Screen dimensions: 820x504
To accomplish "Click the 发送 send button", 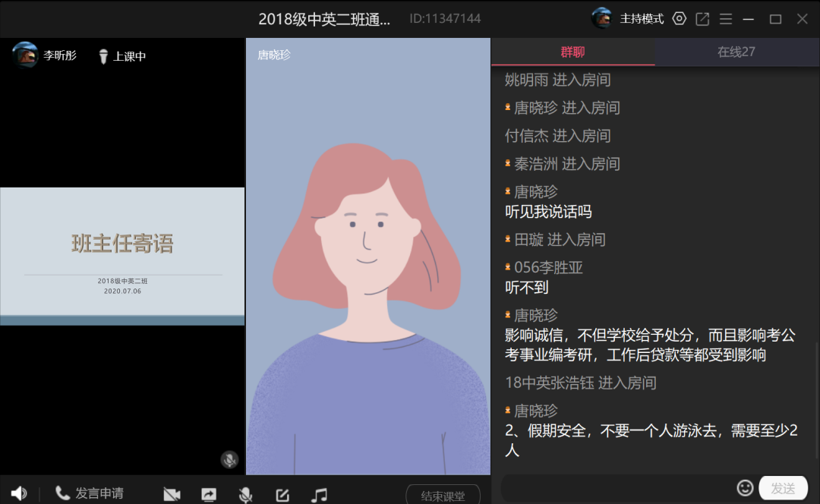I will coord(783,488).
